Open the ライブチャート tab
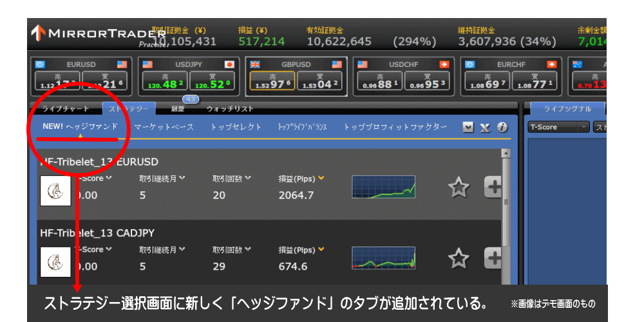This screenshot has height=322, width=644. tap(65, 109)
